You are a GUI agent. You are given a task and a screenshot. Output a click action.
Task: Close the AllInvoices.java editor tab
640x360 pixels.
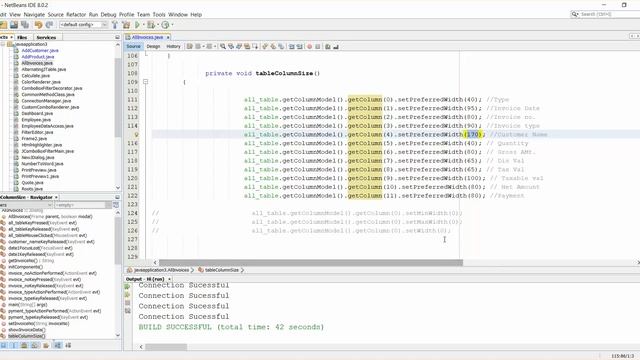pyautogui.click(x=168, y=37)
